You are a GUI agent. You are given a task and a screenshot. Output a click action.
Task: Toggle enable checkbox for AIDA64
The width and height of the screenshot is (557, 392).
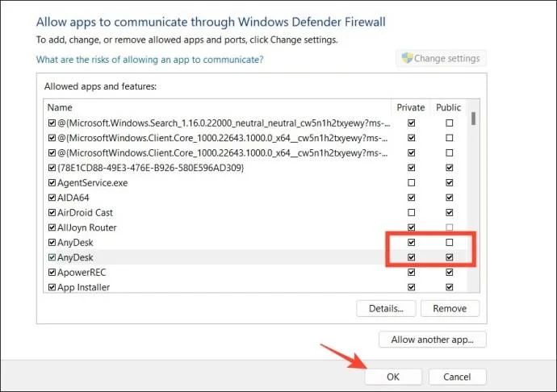[x=52, y=198]
